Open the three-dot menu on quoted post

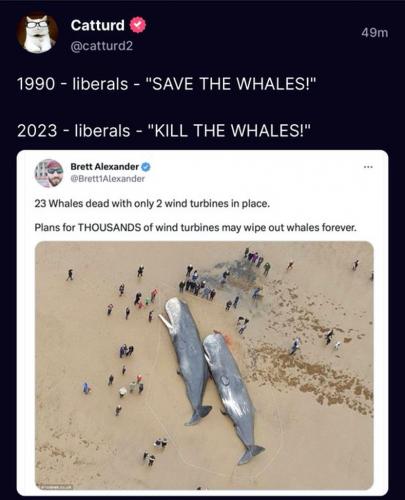tap(368, 166)
